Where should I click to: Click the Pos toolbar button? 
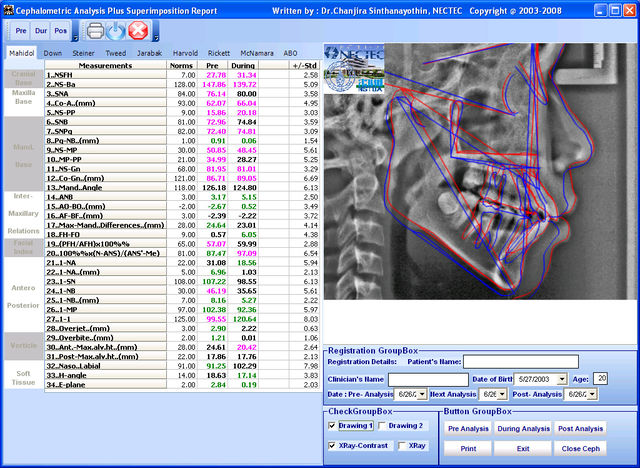coord(60,31)
